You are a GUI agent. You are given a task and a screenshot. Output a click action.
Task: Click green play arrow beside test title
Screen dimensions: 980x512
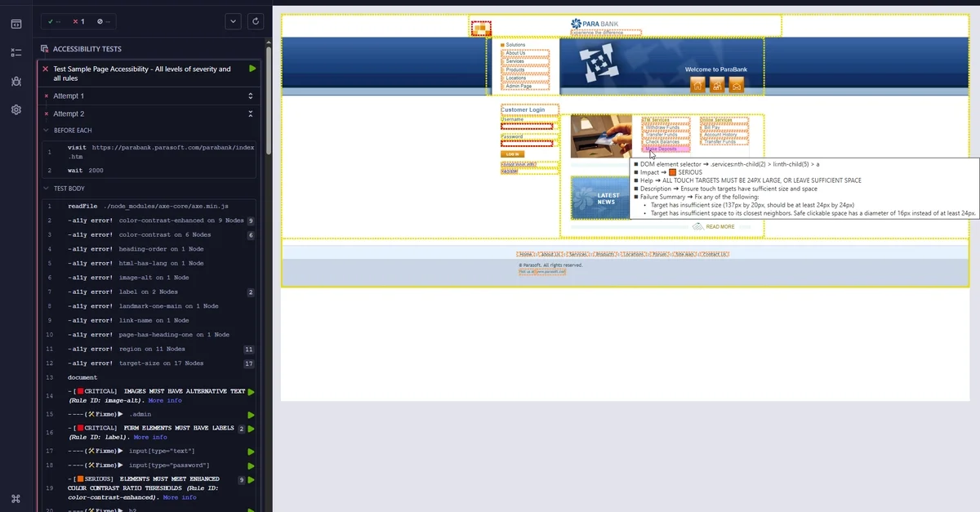[252, 69]
